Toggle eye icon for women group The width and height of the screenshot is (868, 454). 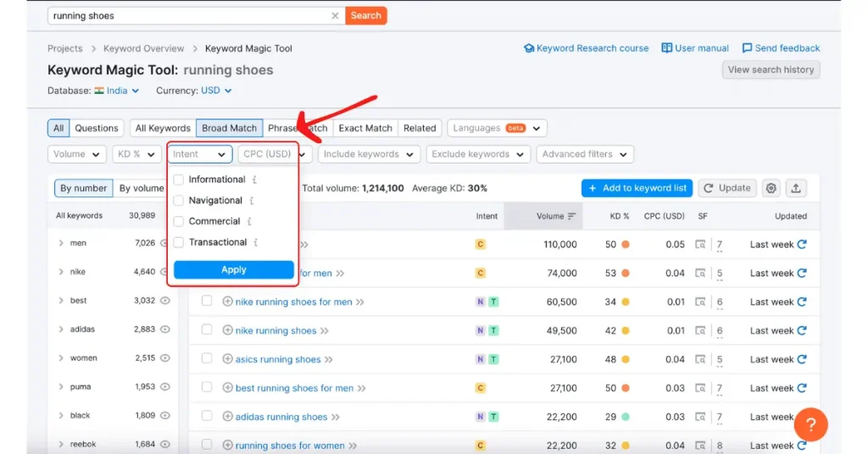tap(165, 358)
